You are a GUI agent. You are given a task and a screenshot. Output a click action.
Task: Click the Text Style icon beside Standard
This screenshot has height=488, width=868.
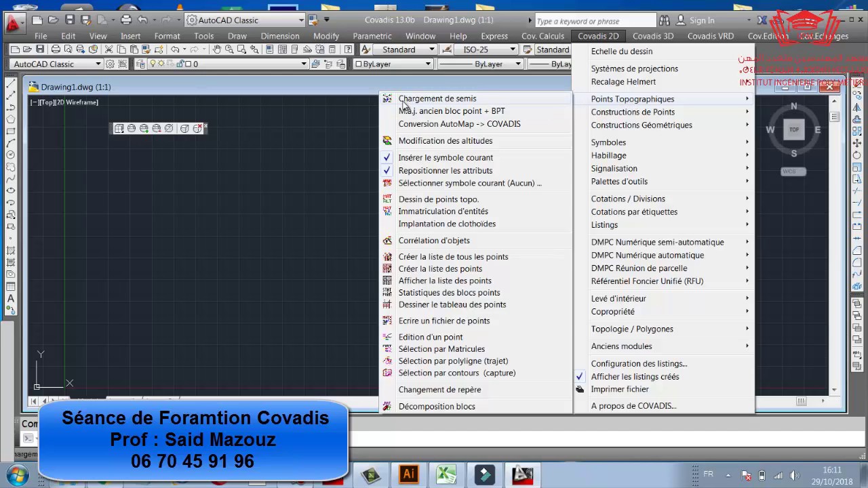[366, 49]
